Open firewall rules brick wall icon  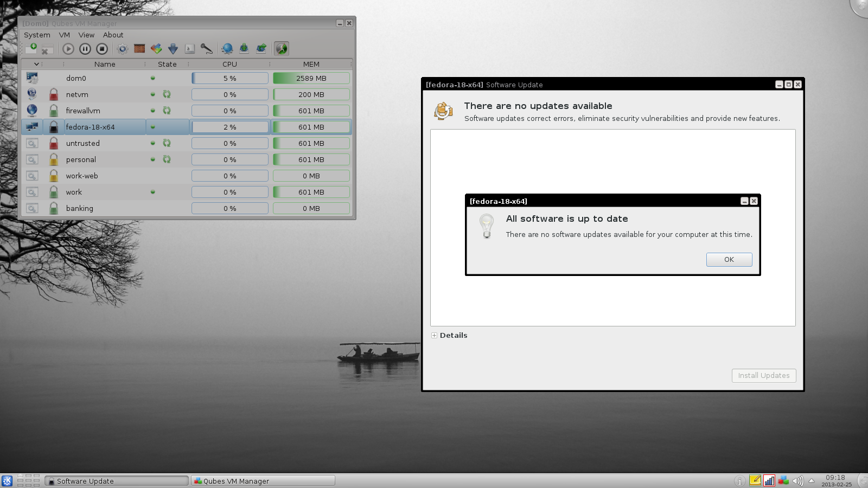pyautogui.click(x=139, y=49)
